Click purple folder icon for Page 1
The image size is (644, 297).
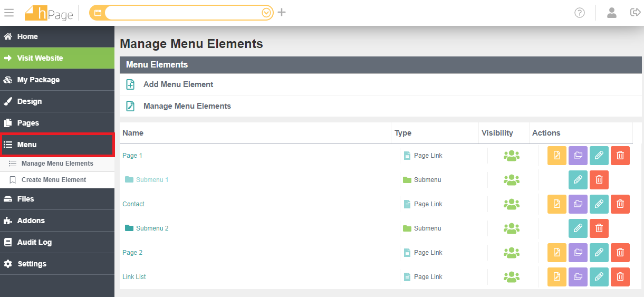pos(578,156)
